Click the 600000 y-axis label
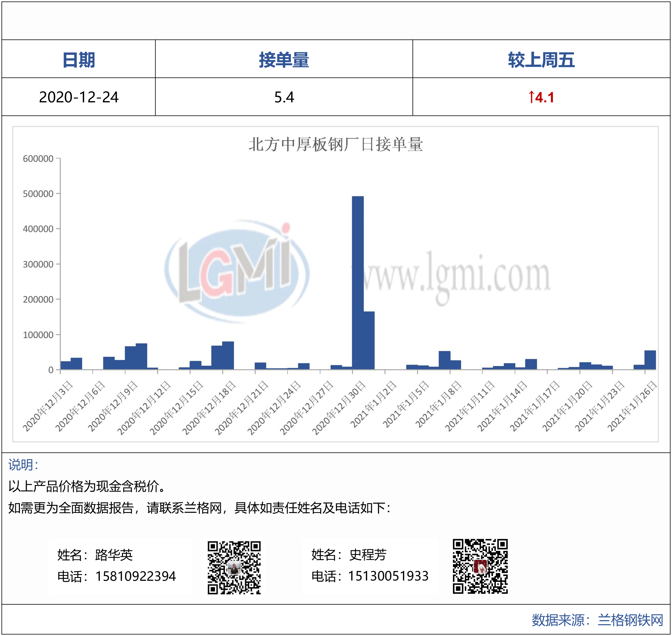672x636 pixels. (38, 159)
